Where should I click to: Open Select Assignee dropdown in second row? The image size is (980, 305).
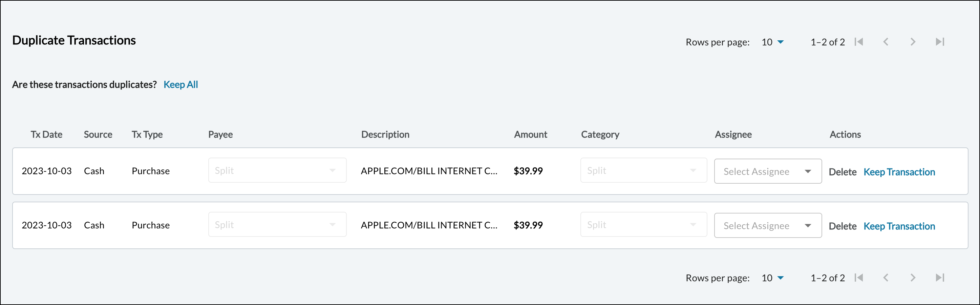[768, 225]
